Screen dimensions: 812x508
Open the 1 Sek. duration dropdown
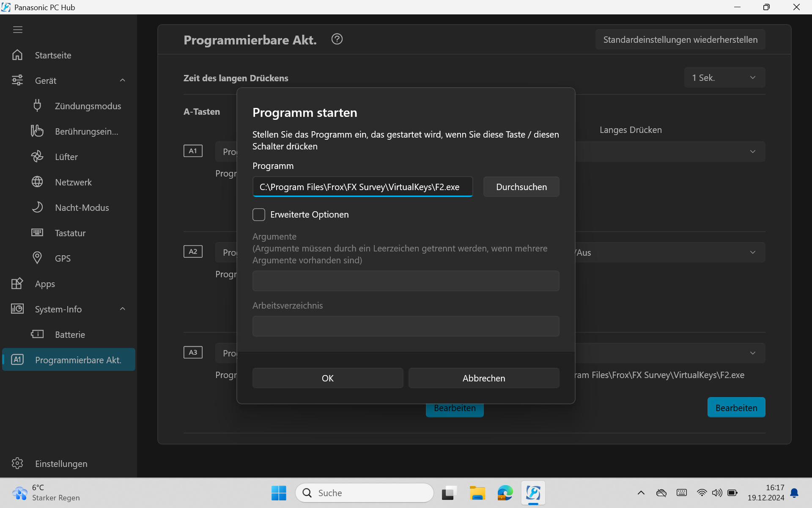coord(724,78)
